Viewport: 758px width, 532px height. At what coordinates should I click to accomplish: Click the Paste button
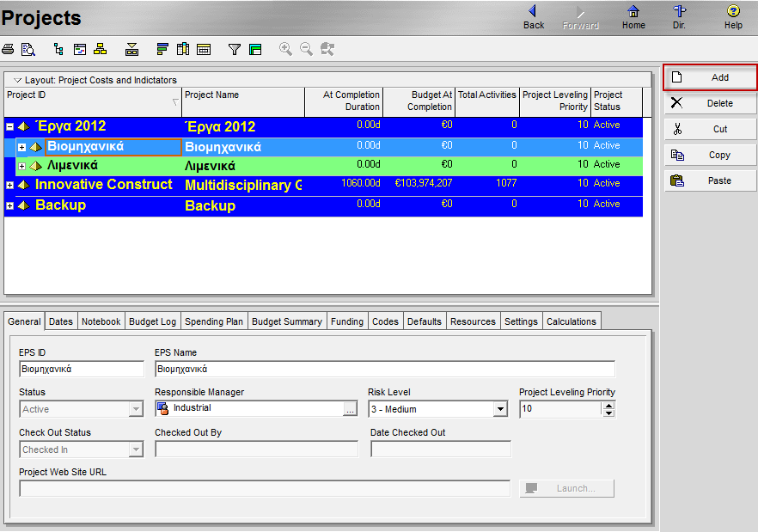tap(710, 180)
